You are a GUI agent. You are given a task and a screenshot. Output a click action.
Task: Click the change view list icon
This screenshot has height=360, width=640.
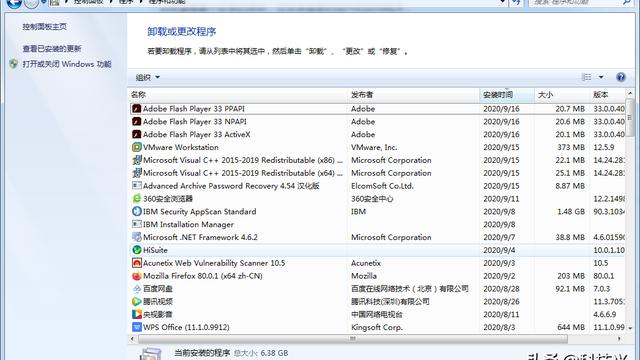coord(587,77)
